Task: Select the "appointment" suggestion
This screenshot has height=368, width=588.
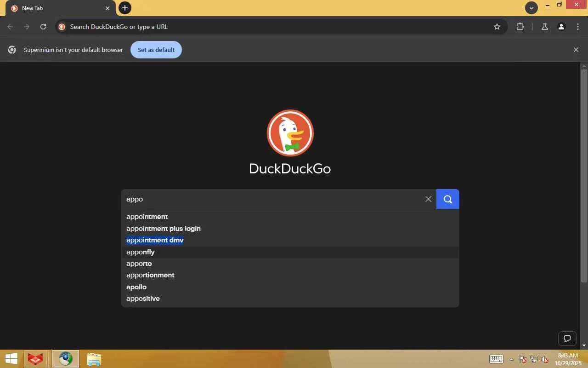Action: point(290,217)
